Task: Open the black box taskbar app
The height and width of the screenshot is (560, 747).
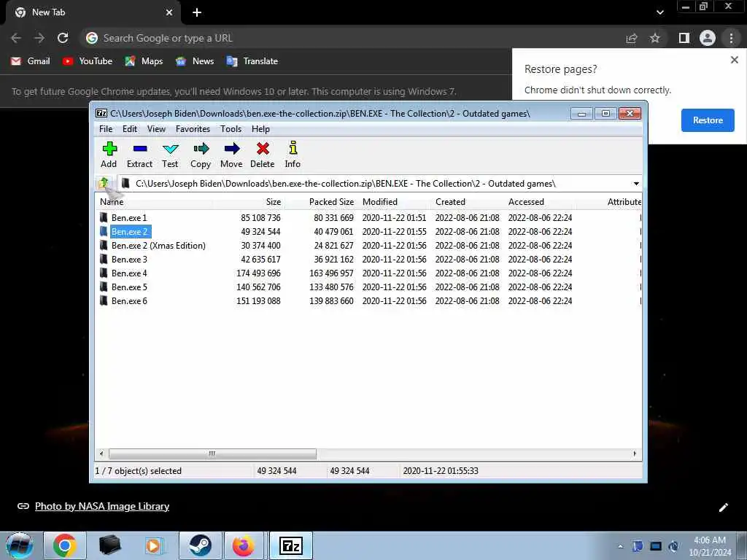Action: pyautogui.click(x=109, y=545)
